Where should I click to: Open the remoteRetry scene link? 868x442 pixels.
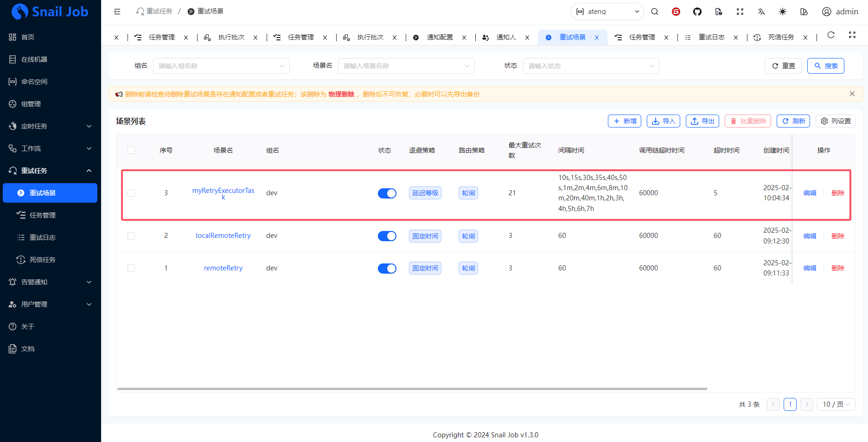tap(223, 268)
